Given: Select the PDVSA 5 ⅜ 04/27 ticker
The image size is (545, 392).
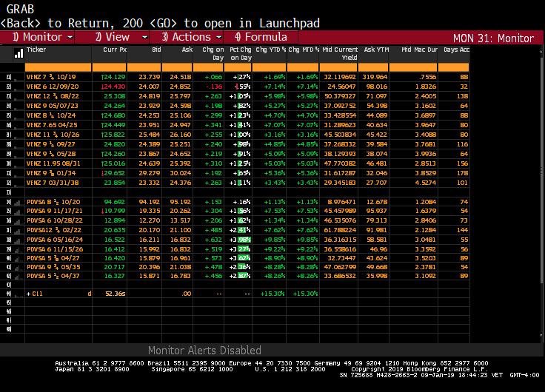Looking at the screenshot, I should pos(53,258).
